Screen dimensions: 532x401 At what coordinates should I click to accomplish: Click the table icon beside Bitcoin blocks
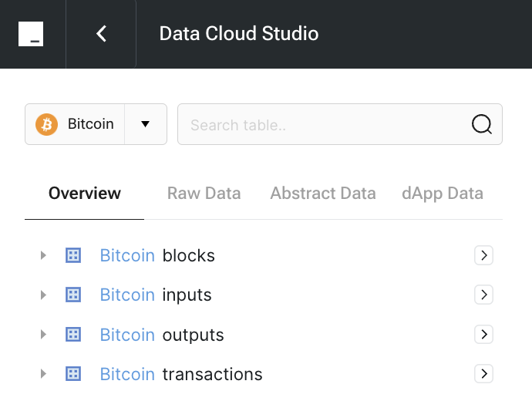[73, 255]
